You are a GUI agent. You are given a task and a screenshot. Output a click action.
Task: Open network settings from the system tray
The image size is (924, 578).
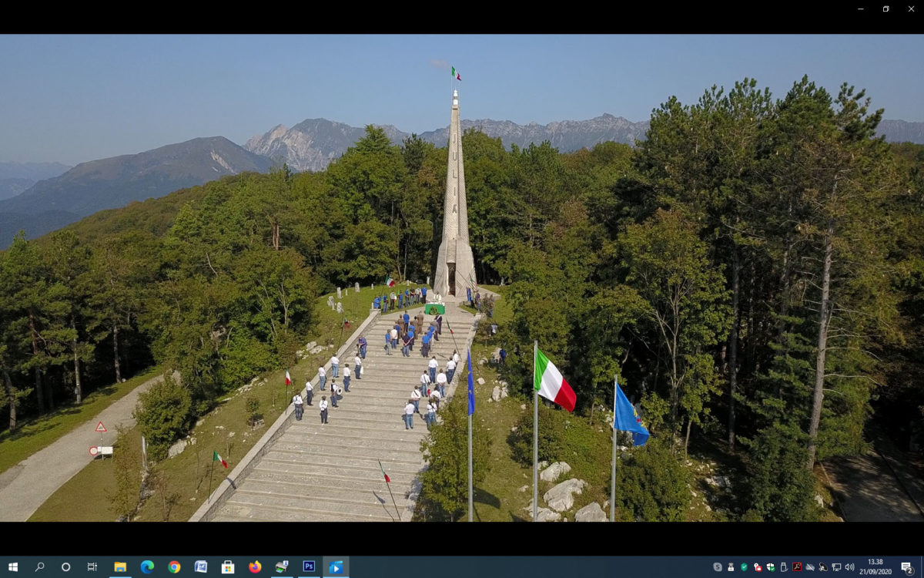tap(836, 566)
